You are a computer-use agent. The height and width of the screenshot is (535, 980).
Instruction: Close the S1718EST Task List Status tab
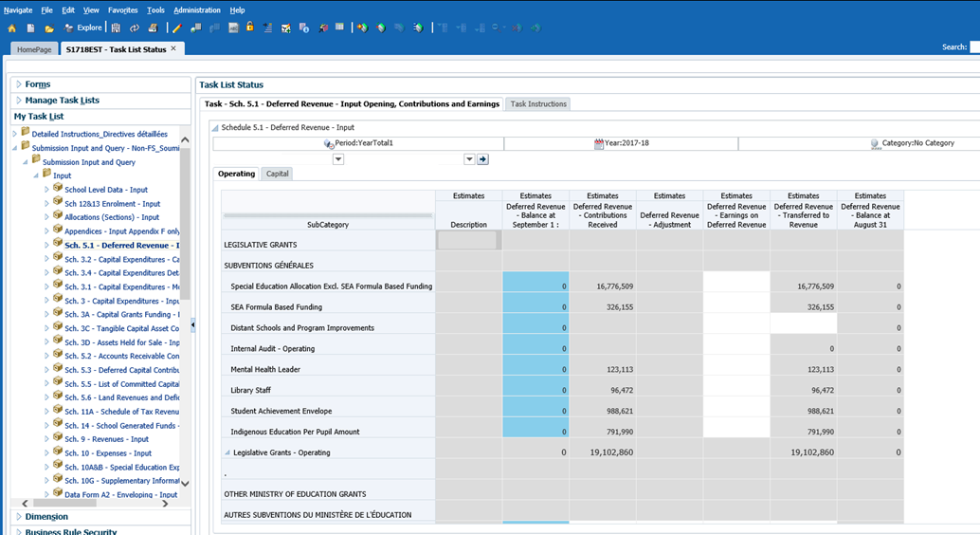173,48
